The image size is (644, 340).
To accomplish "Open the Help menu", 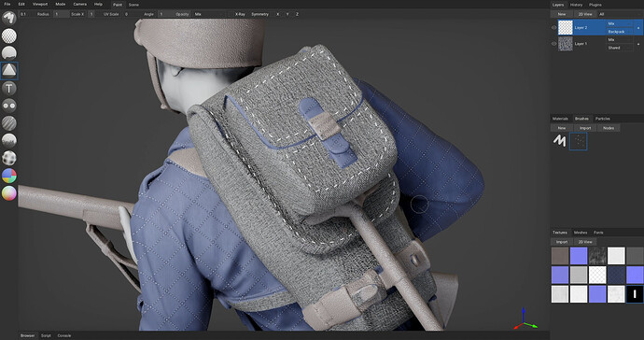I will coord(98,4).
